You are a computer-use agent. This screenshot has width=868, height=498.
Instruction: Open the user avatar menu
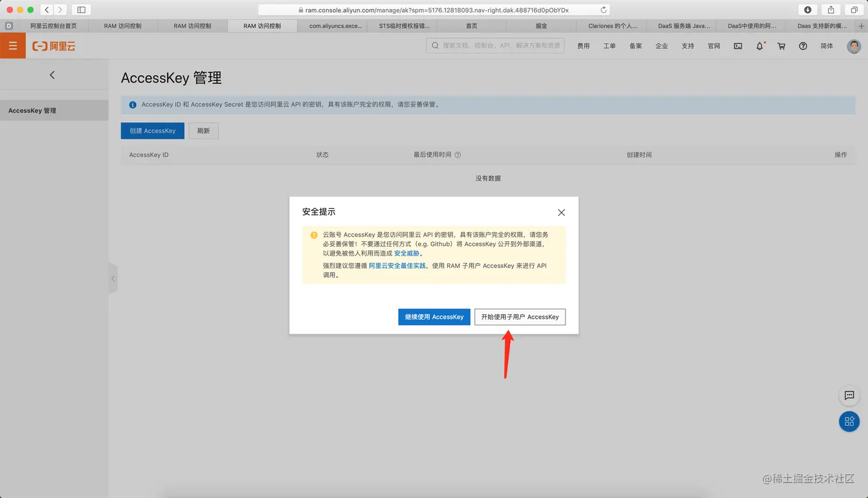854,46
